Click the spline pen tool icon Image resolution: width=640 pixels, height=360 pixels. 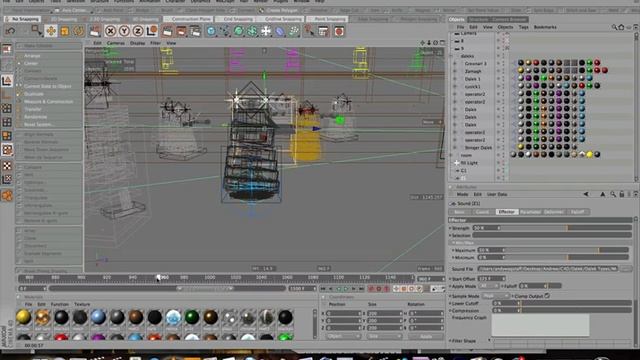(x=225, y=31)
